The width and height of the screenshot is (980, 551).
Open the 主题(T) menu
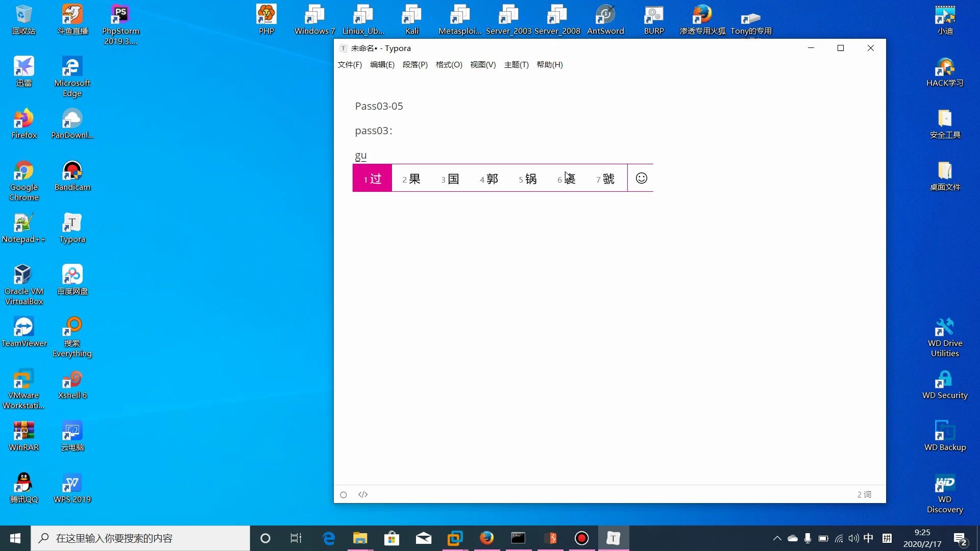517,65
